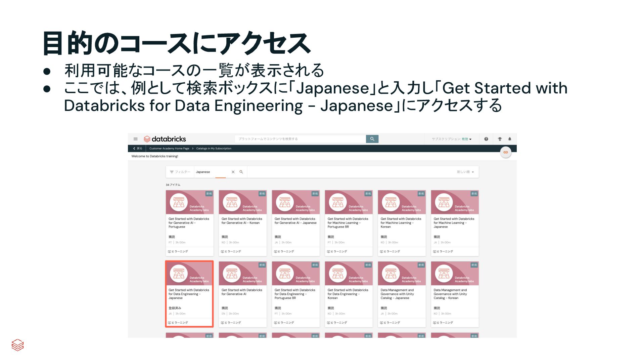
Task: Open Generative AI - Korean course card
Action: 242,223
